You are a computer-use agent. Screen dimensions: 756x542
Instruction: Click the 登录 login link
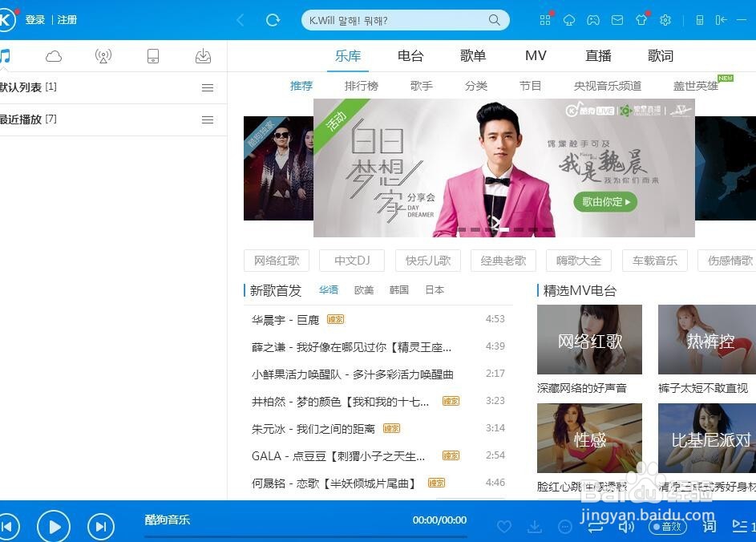35,20
